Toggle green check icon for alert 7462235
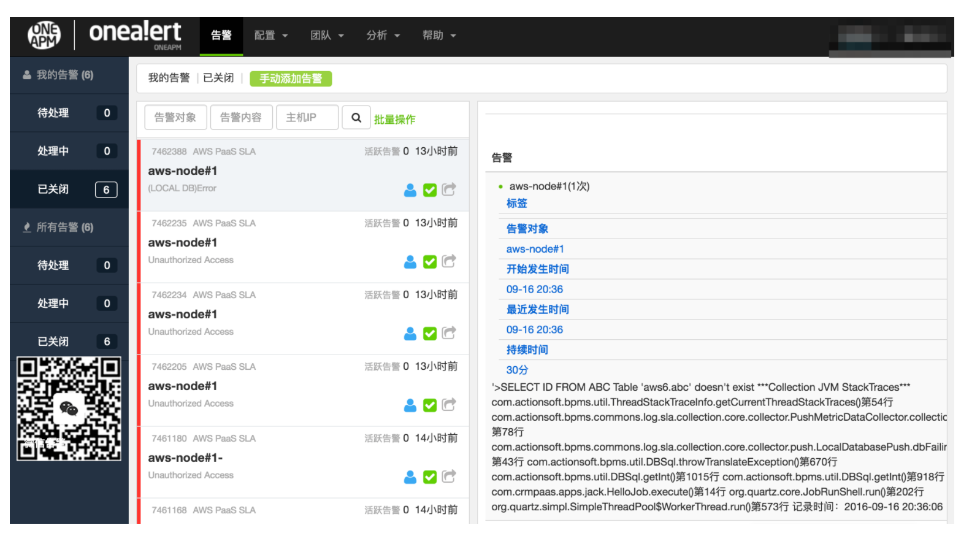Image resolution: width=980 pixels, height=552 pixels. click(x=430, y=262)
